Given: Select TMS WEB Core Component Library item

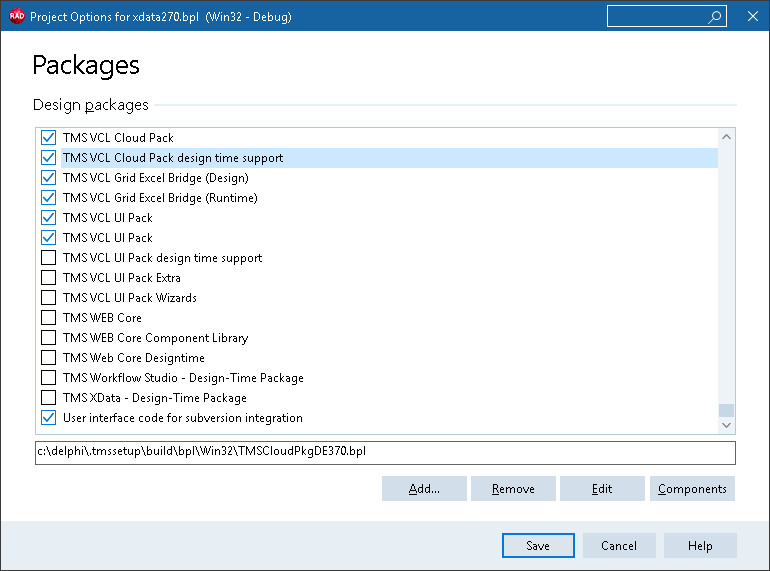Looking at the screenshot, I should pos(155,338).
